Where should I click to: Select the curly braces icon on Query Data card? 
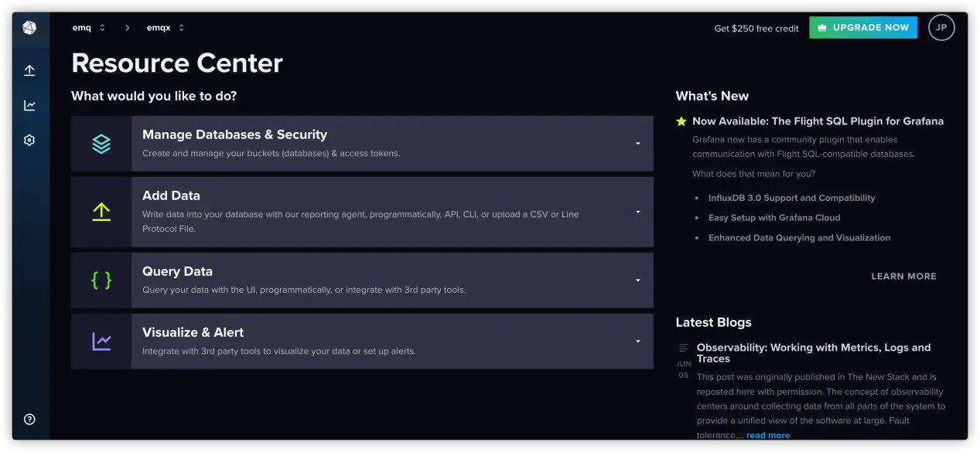pos(101,280)
